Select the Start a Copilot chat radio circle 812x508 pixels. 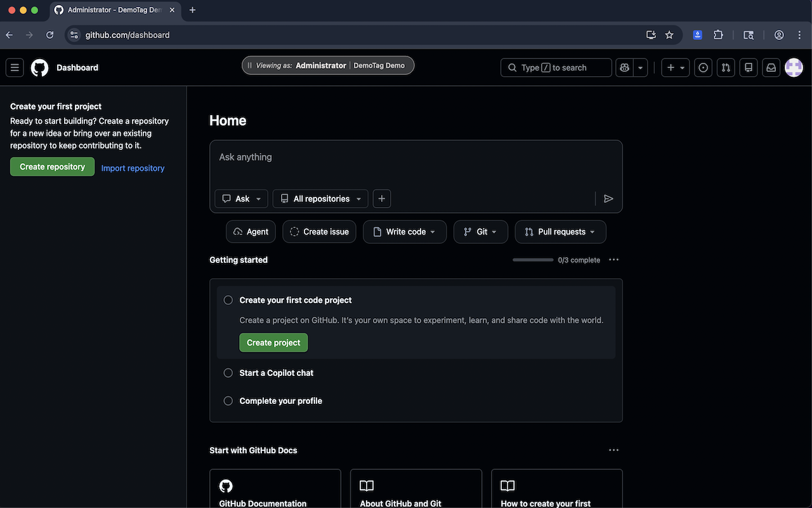(x=228, y=373)
